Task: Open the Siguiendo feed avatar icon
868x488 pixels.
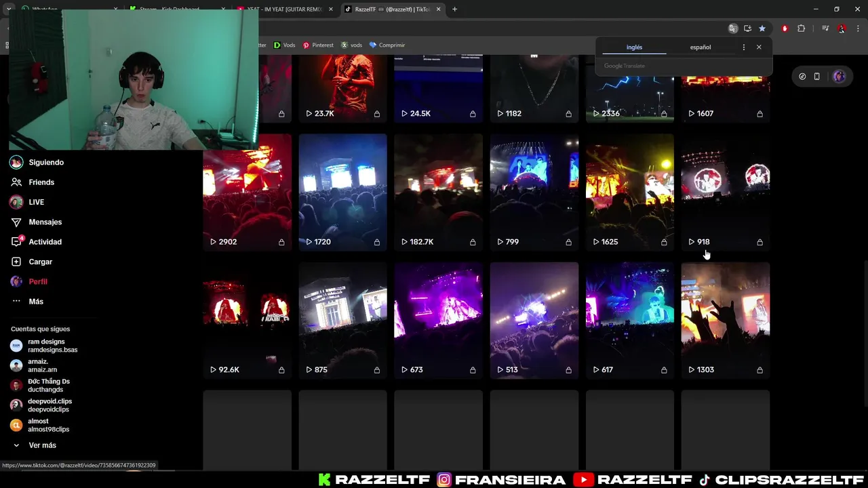Action: tap(16, 162)
